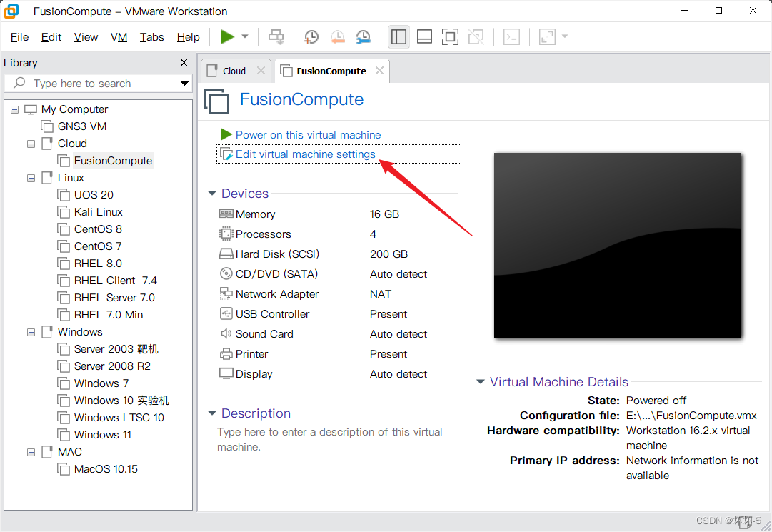Click the VM screen preview thumbnail
This screenshot has width=772, height=532.
pos(618,245)
